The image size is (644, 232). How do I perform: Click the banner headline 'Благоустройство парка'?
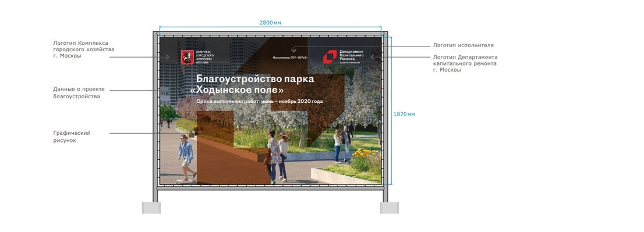[255, 78]
